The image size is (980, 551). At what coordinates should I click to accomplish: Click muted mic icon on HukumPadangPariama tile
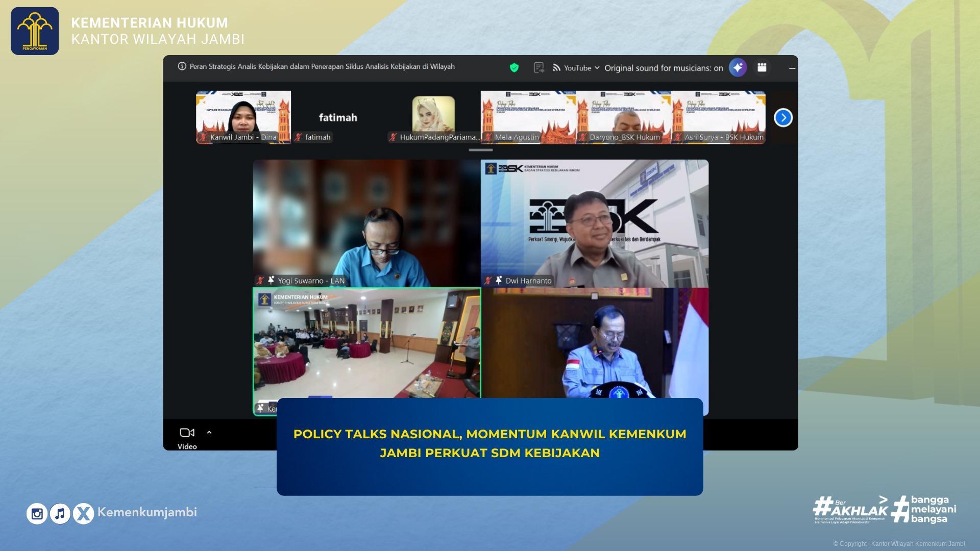[x=393, y=137]
